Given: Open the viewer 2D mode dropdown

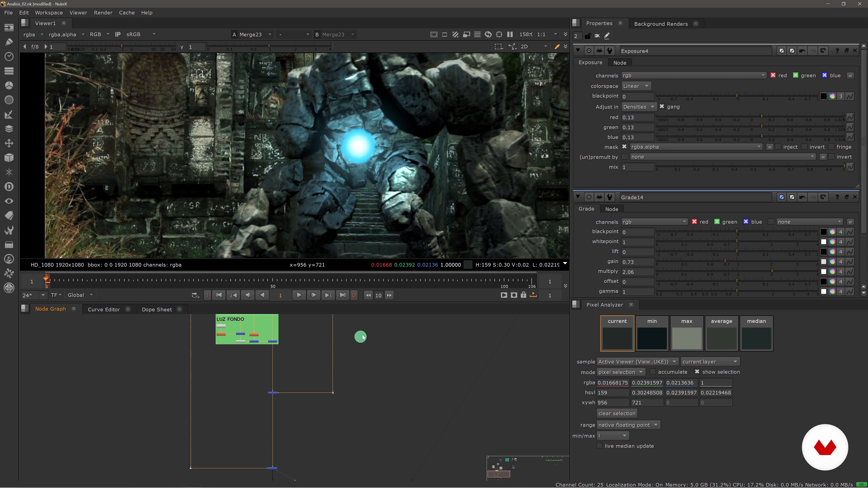Looking at the screenshot, I should [534, 47].
